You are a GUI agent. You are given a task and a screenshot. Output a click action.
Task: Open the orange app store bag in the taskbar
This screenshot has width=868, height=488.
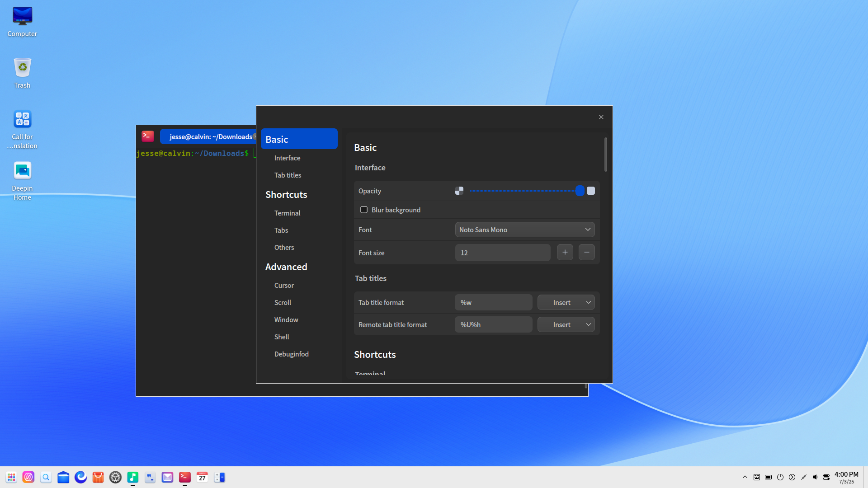[x=98, y=477]
